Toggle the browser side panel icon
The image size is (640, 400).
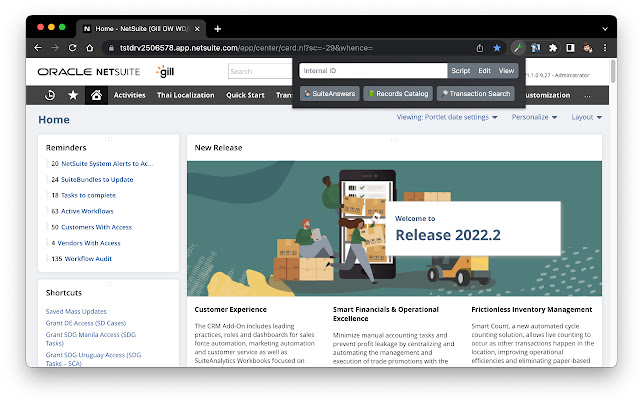coord(570,48)
